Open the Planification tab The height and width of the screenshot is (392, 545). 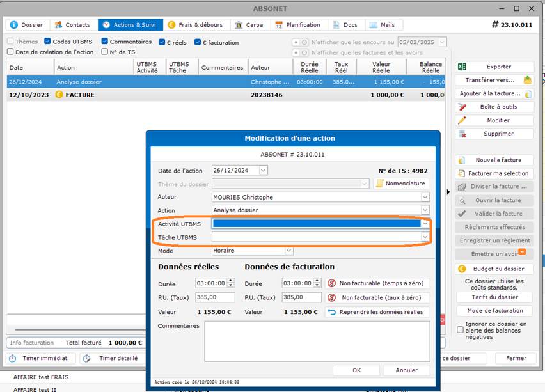point(297,25)
